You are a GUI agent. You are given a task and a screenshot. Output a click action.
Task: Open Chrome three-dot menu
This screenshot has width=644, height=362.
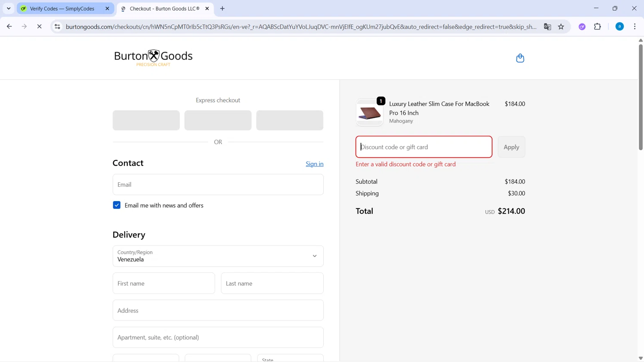click(635, 27)
